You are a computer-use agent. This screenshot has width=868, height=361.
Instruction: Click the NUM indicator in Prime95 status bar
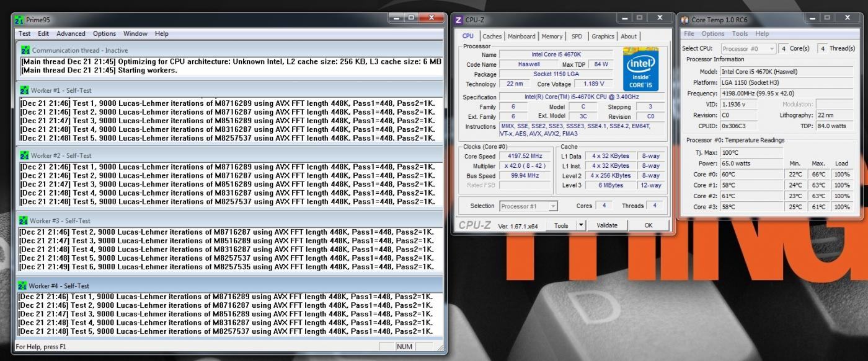pos(405,347)
